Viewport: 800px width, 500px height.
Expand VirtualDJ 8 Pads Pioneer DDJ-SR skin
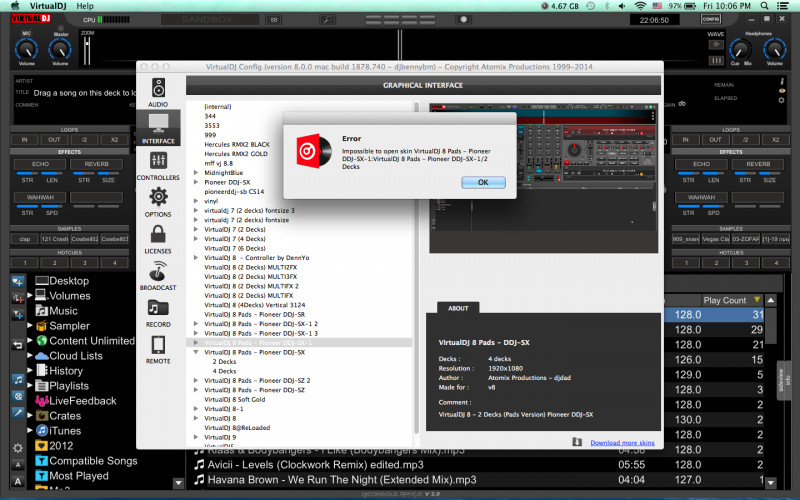coord(195,314)
